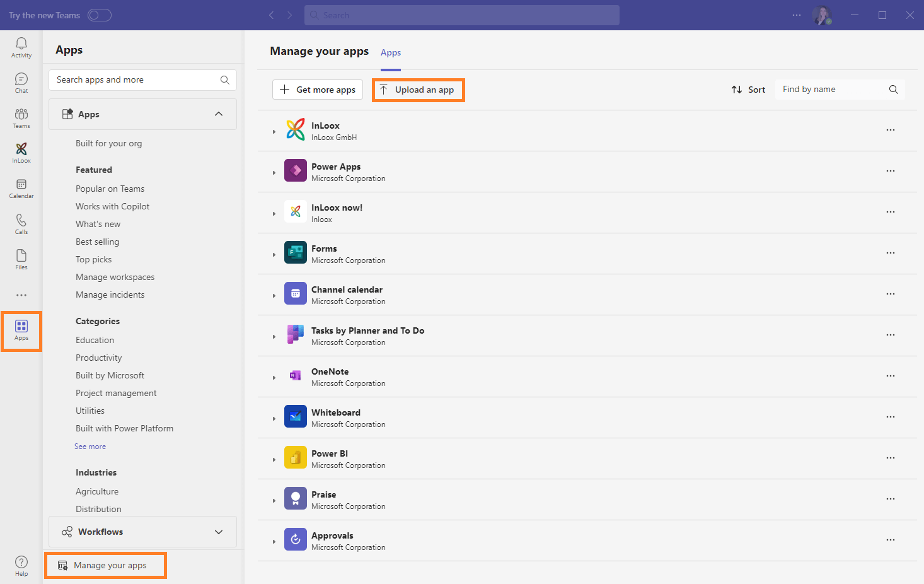Go to Teams in the sidebar
This screenshot has width=924, height=584.
21,118
